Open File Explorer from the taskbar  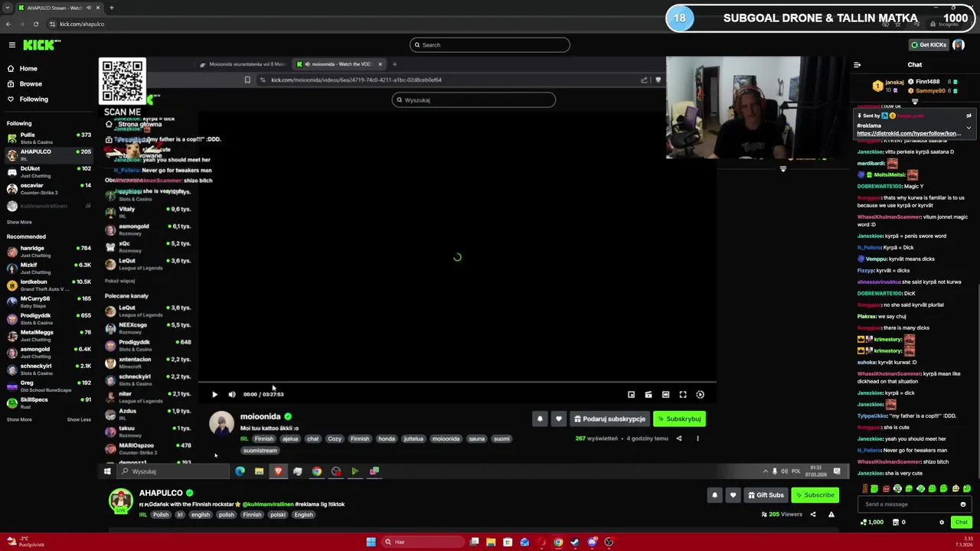(491, 542)
